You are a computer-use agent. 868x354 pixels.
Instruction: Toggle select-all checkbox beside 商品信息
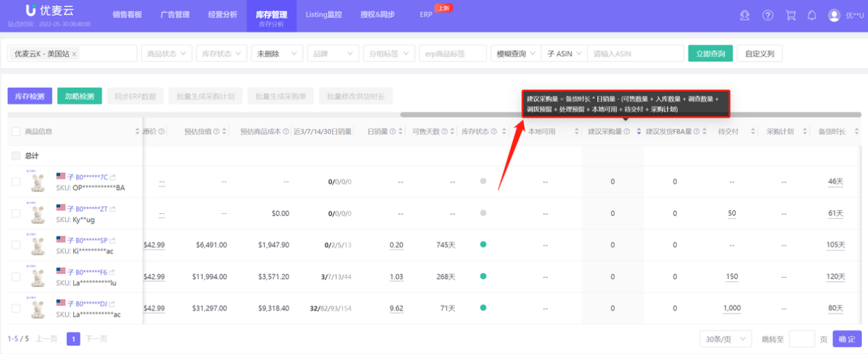(x=16, y=132)
